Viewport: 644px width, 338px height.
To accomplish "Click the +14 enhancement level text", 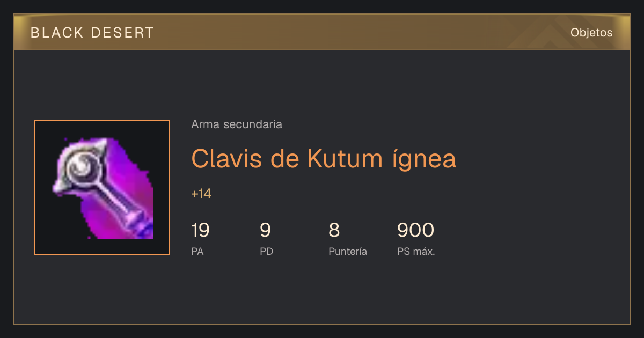I will [x=201, y=194].
